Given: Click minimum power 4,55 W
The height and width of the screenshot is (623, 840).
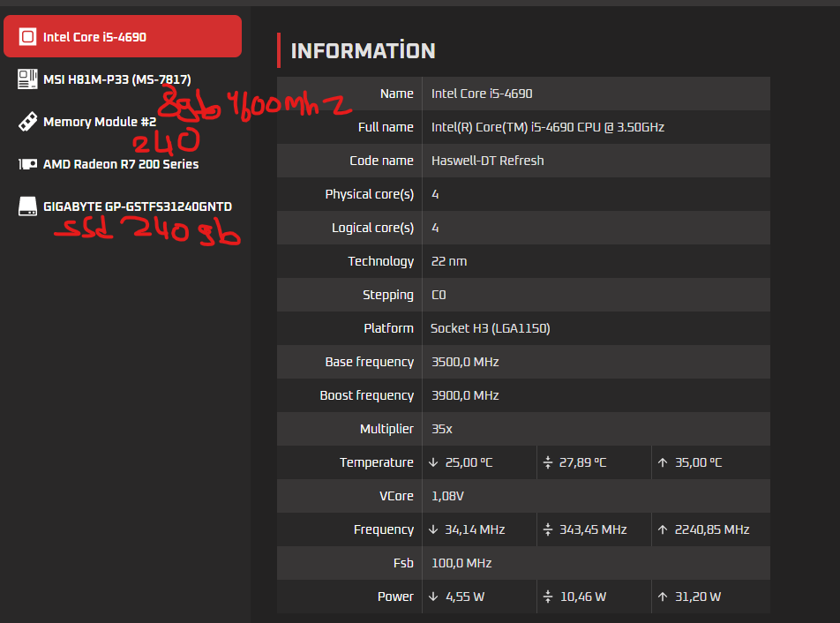Looking at the screenshot, I should pos(465,597).
